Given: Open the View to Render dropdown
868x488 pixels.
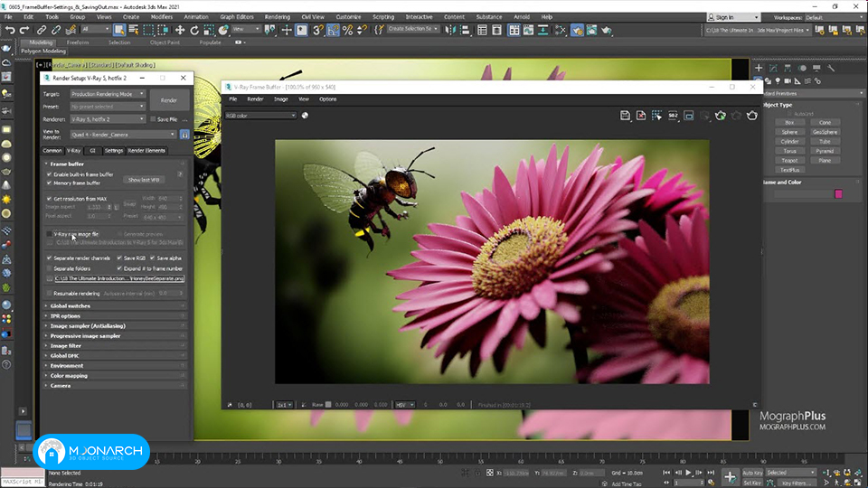Looking at the screenshot, I should 123,135.
